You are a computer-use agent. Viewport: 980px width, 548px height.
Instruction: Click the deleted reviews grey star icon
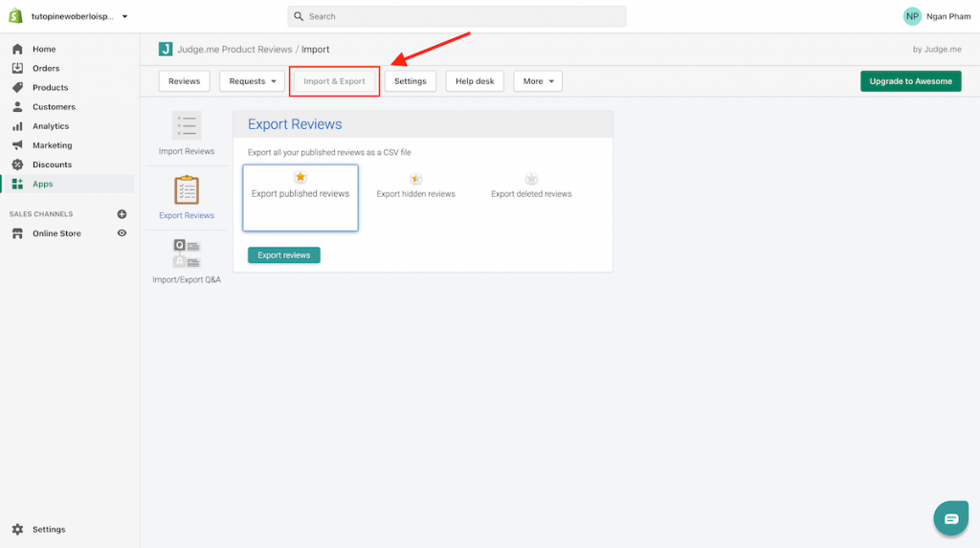pyautogui.click(x=531, y=179)
